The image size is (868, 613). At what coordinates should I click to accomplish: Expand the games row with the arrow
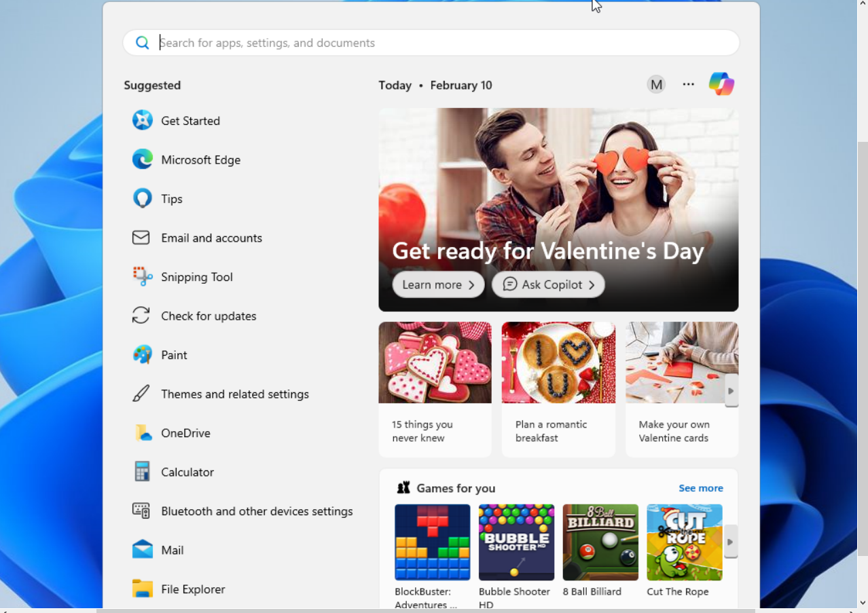(731, 542)
